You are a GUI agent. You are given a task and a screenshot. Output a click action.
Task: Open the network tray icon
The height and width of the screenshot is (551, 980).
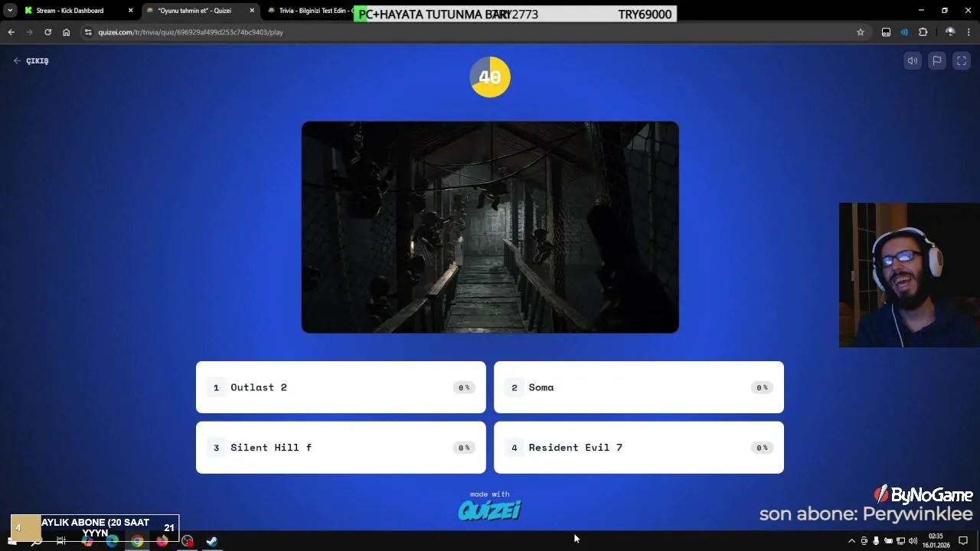point(900,541)
